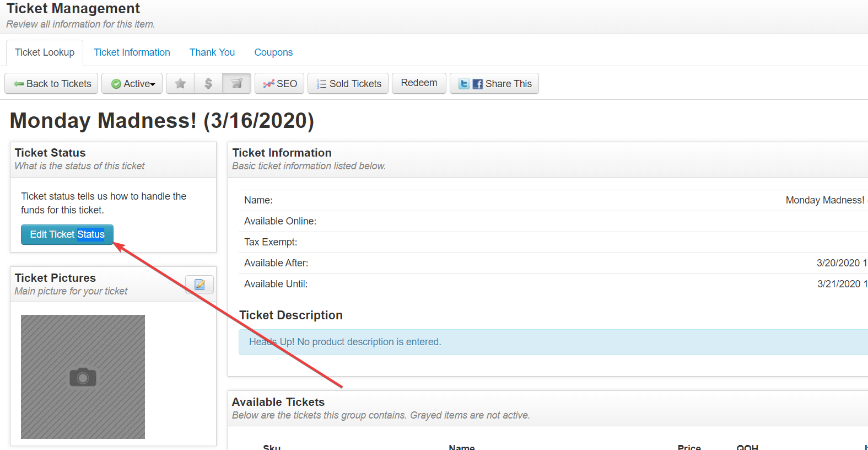Viewport: 868px width, 450px height.
Task: Switch to the Ticket Information tab
Action: pos(132,52)
